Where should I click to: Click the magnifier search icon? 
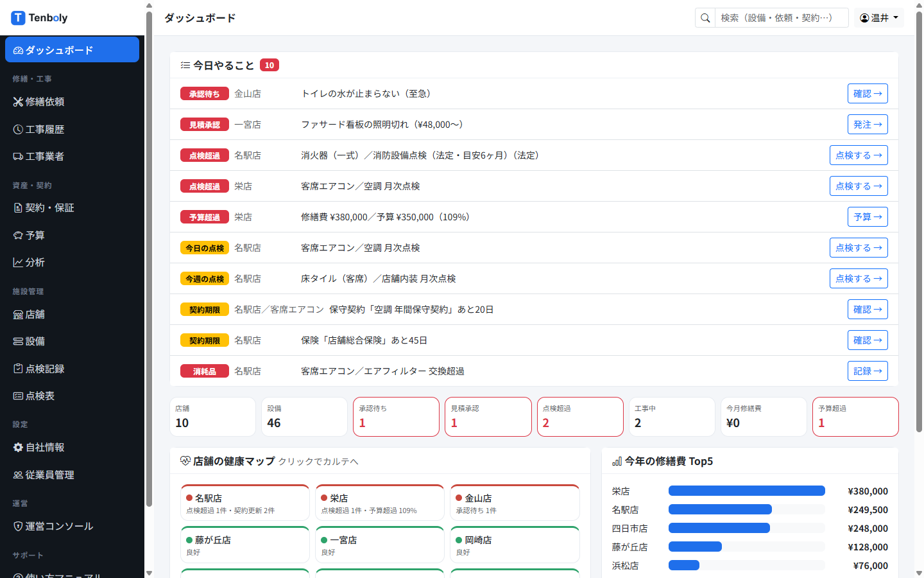click(x=705, y=18)
